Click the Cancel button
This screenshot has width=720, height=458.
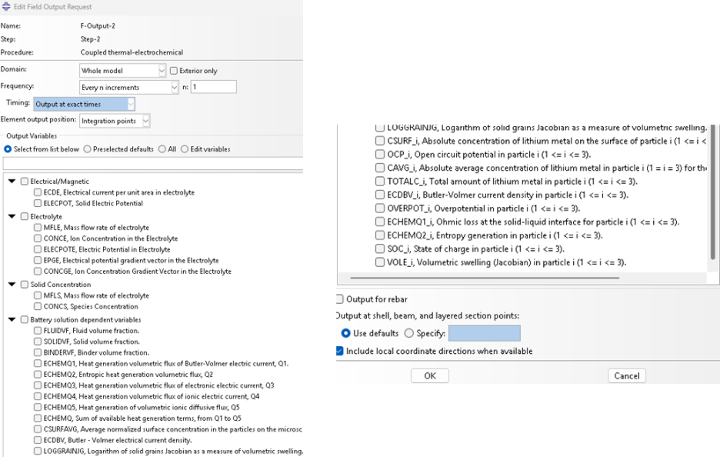(627, 376)
